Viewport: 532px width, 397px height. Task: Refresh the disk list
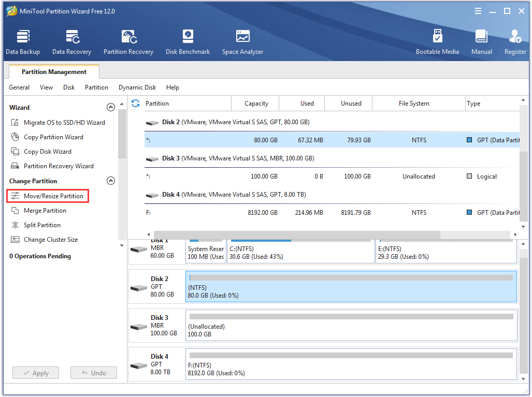(x=135, y=103)
